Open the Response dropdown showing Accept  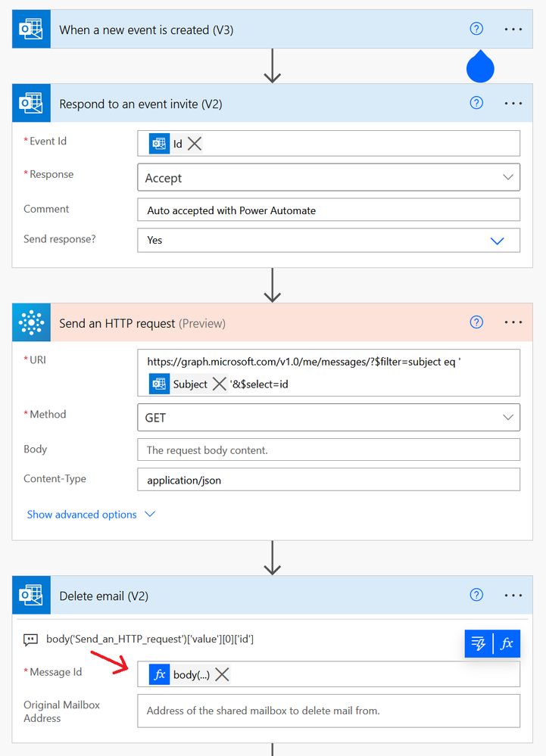coord(329,177)
